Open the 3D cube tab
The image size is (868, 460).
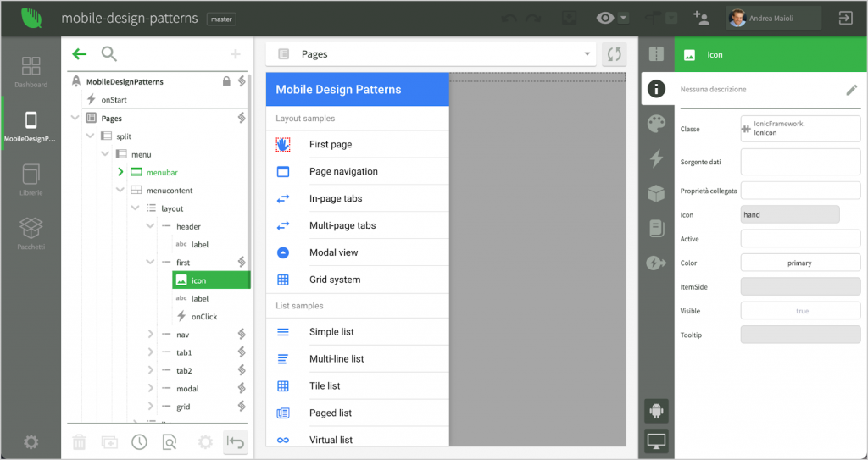tap(656, 193)
